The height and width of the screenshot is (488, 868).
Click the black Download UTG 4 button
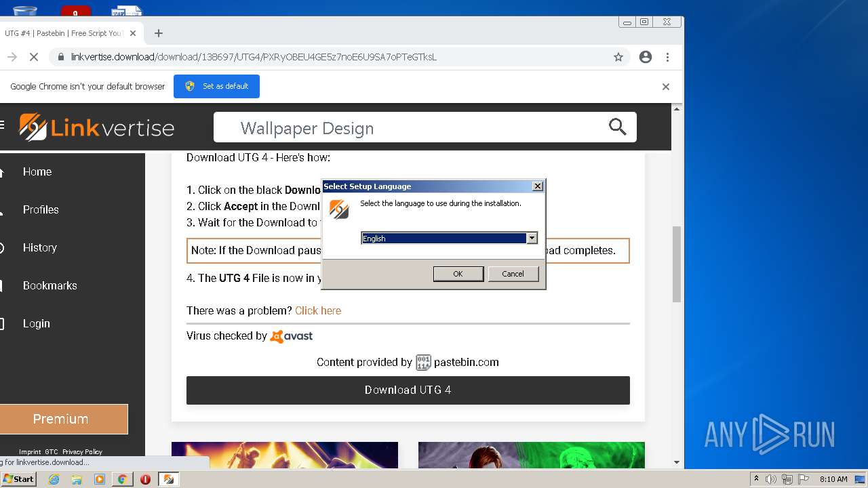[408, 390]
